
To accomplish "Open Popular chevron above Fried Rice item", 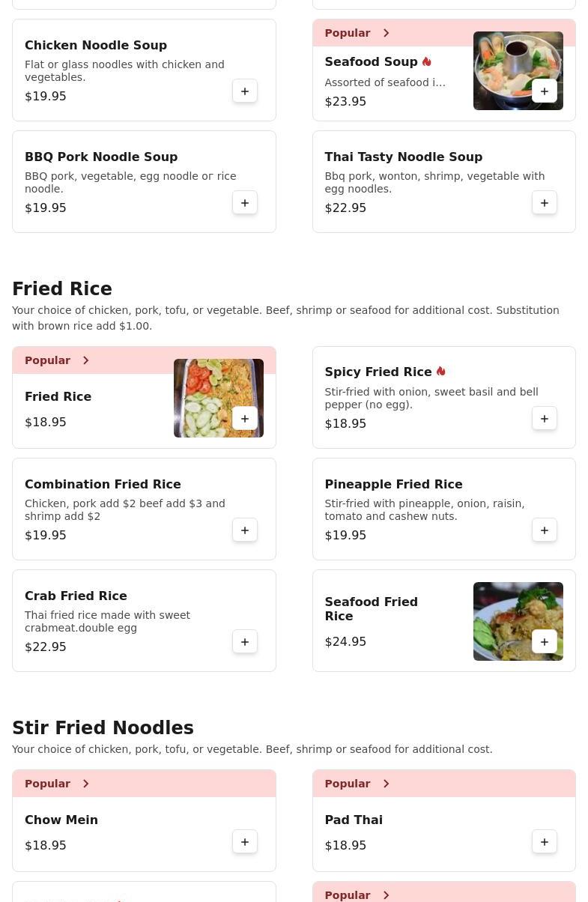I will (86, 360).
